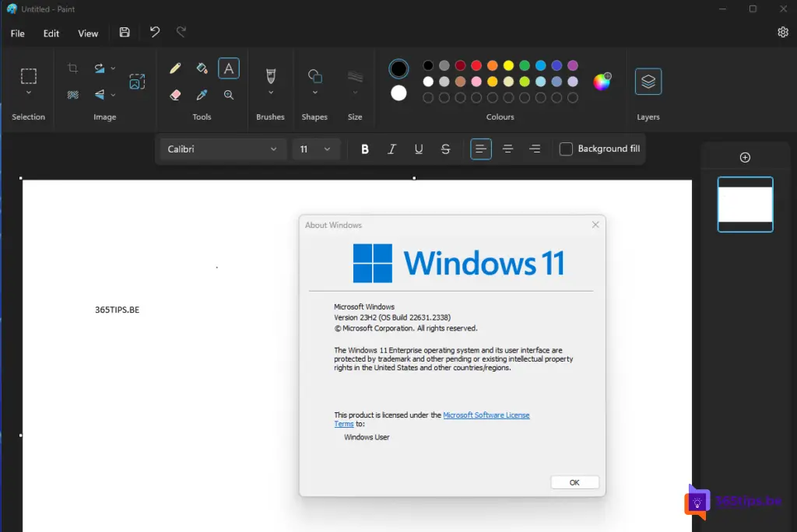Enable the Background fill checkbox
Screen dimensions: 797x532
[566, 149]
